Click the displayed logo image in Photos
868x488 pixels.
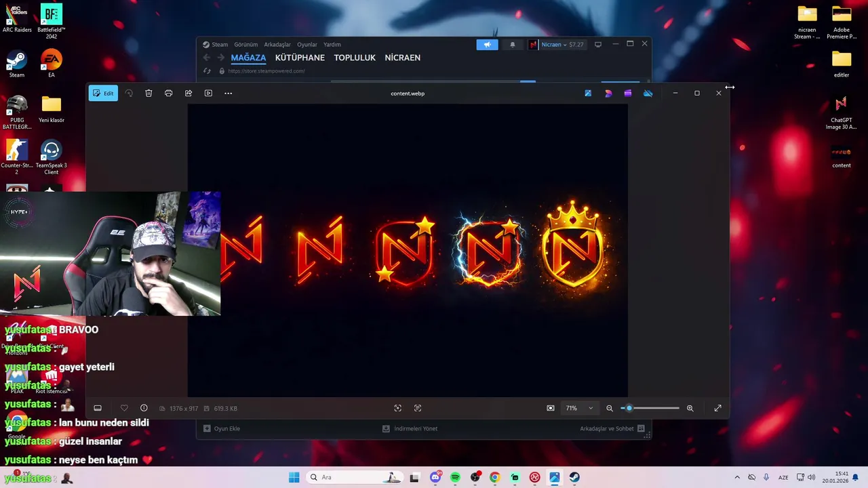click(408, 250)
